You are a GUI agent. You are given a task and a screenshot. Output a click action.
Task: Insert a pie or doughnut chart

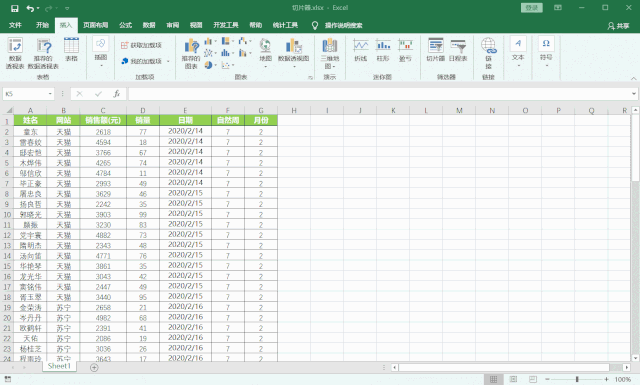pyautogui.click(x=209, y=65)
